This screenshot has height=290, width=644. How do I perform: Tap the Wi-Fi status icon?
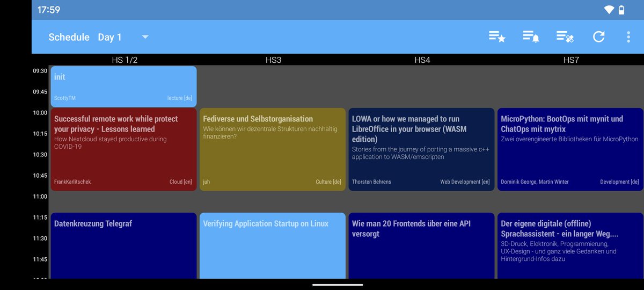pos(609,10)
